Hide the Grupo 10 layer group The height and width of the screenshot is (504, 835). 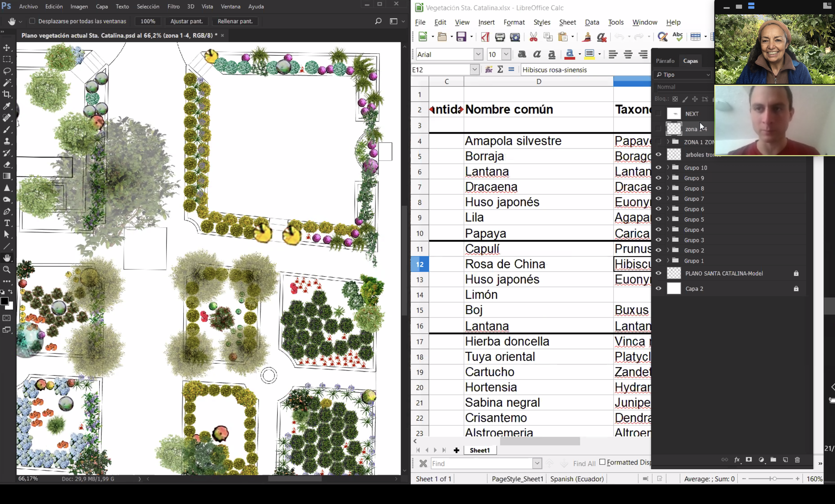tap(658, 167)
